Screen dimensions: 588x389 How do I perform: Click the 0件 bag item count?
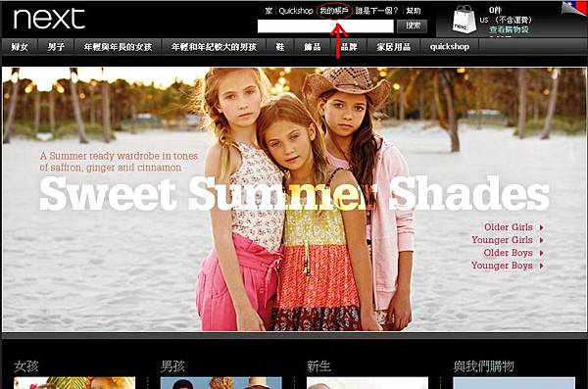(x=495, y=10)
